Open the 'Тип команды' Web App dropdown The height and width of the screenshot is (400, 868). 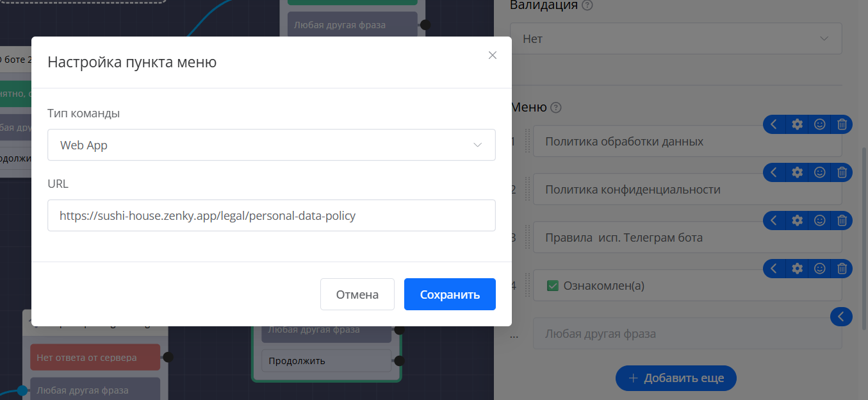(x=271, y=145)
